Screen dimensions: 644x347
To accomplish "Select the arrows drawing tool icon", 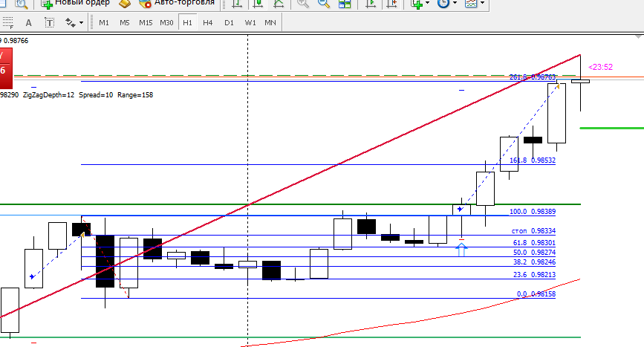I will tap(71, 22).
